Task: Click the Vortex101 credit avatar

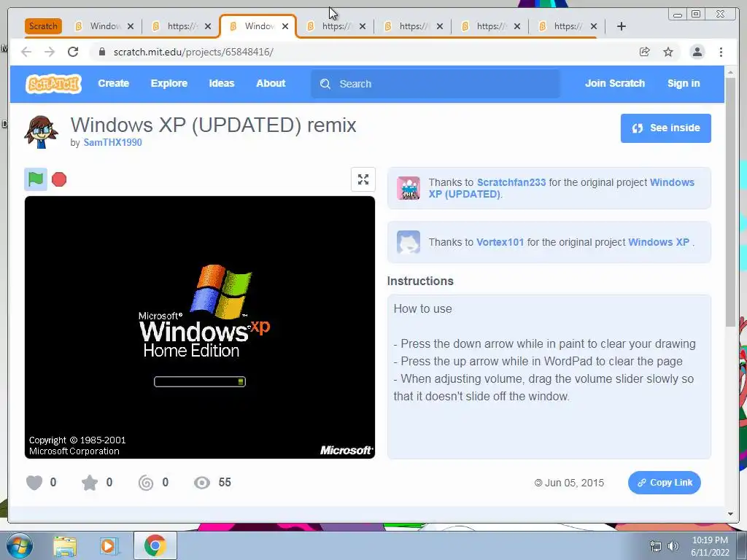Action: click(x=409, y=242)
